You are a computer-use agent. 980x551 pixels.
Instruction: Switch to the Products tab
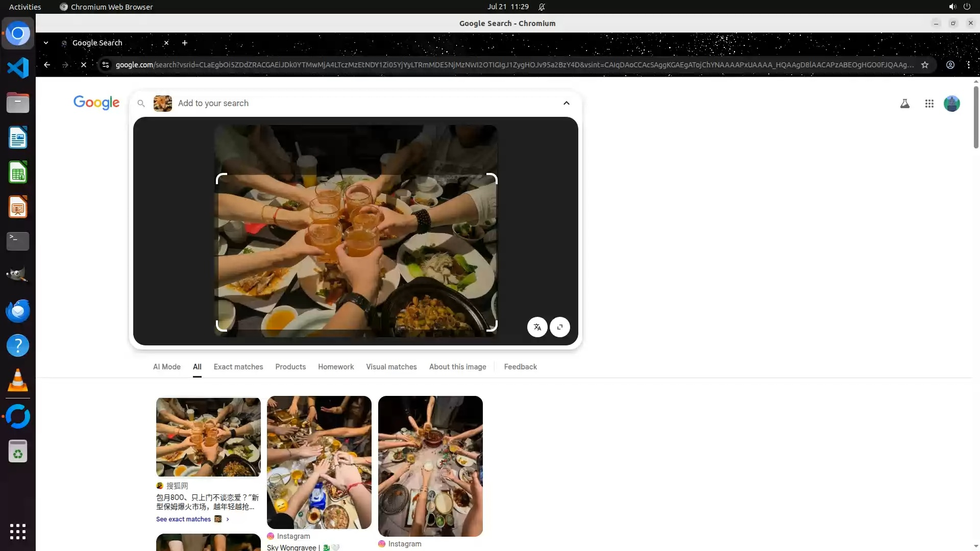pyautogui.click(x=290, y=367)
